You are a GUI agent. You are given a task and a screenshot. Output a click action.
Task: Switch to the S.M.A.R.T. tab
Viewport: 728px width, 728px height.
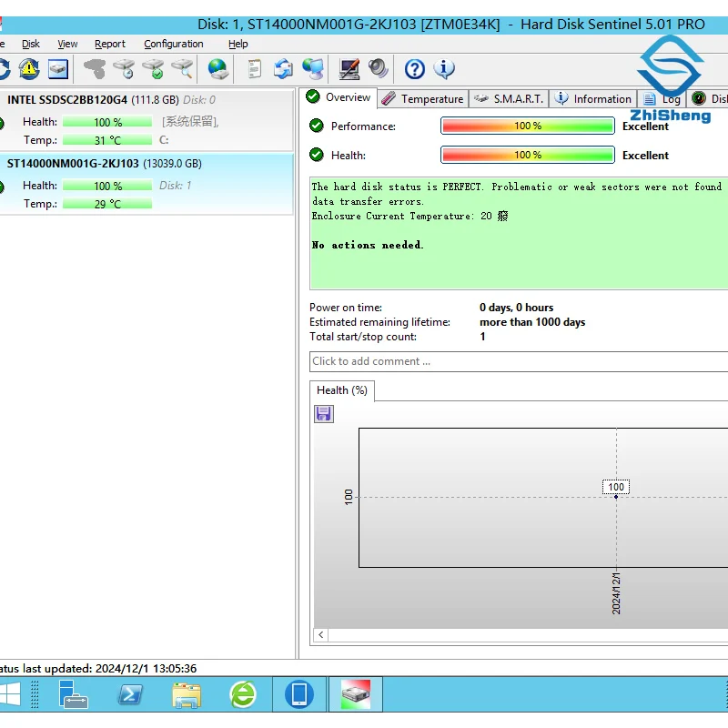click(509, 99)
